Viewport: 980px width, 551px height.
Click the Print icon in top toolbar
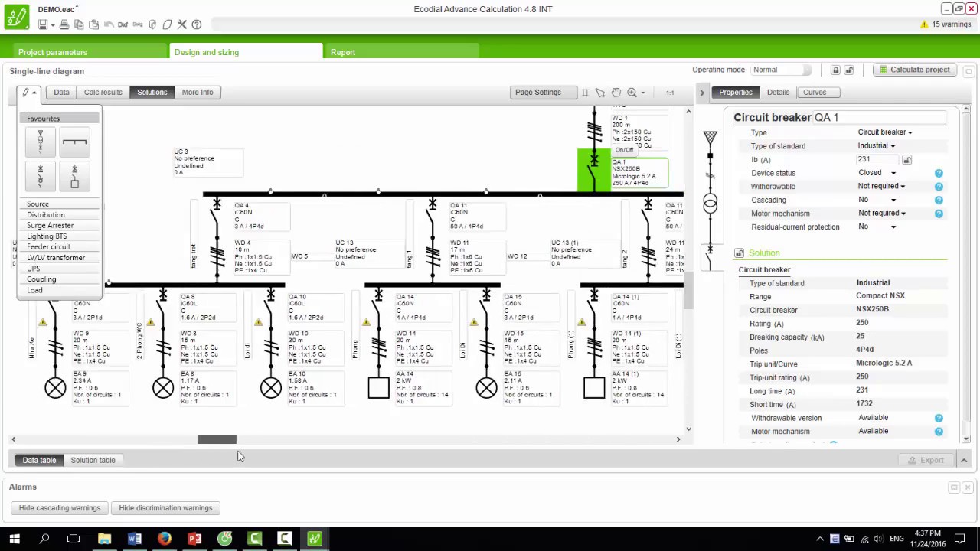coord(64,24)
